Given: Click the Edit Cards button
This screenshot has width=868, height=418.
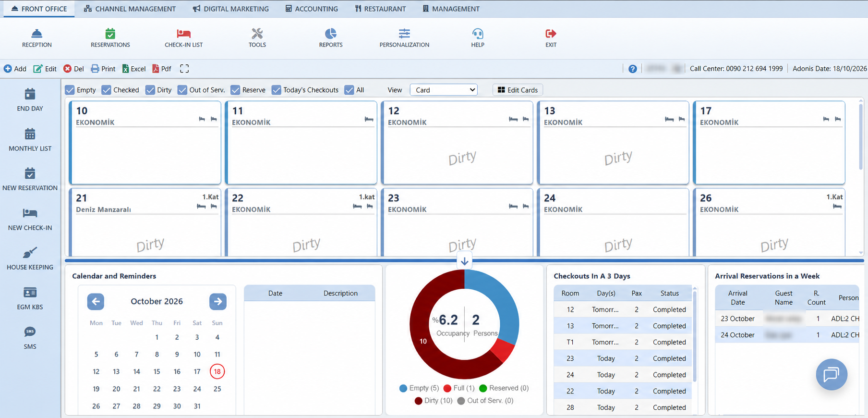Looking at the screenshot, I should [x=518, y=90].
